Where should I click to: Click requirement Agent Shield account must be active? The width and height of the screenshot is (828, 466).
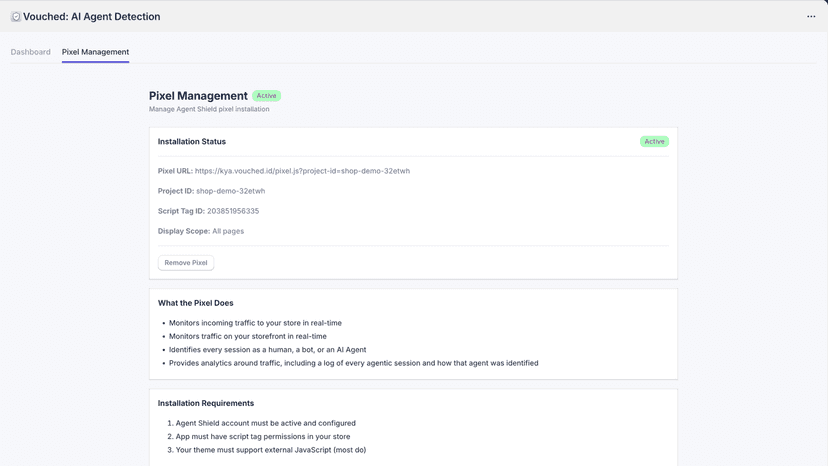[x=266, y=423]
